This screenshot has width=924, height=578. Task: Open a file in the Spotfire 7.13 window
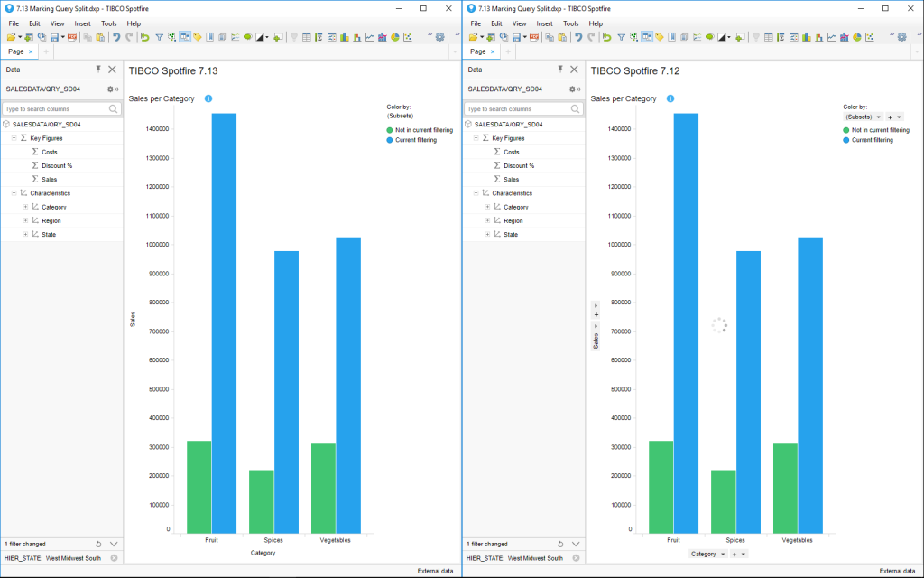11,36
